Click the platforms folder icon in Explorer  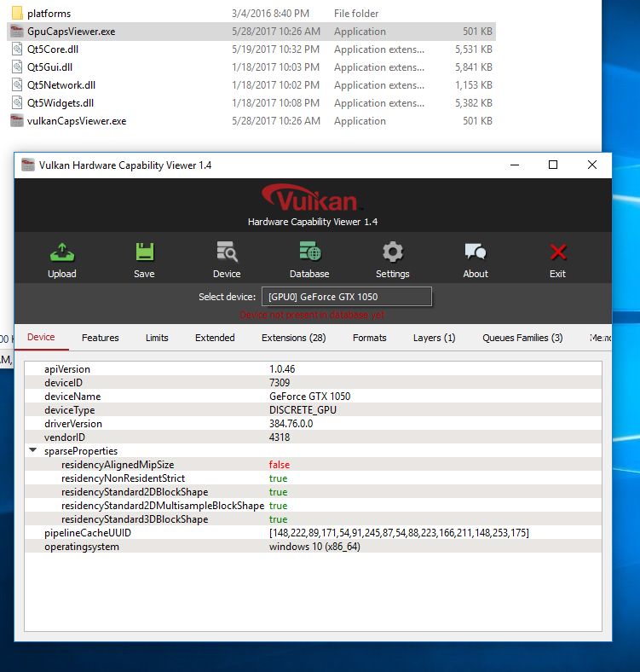pos(17,14)
